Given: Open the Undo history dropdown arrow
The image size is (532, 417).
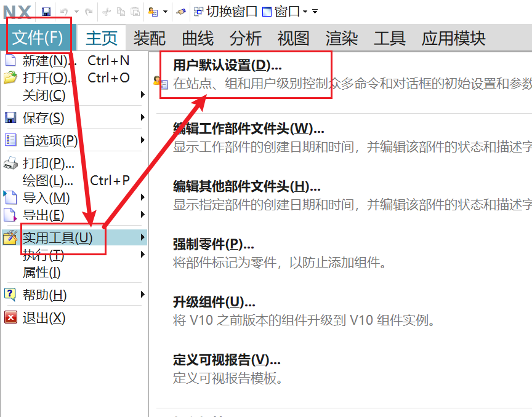Looking at the screenshot, I should (x=77, y=12).
